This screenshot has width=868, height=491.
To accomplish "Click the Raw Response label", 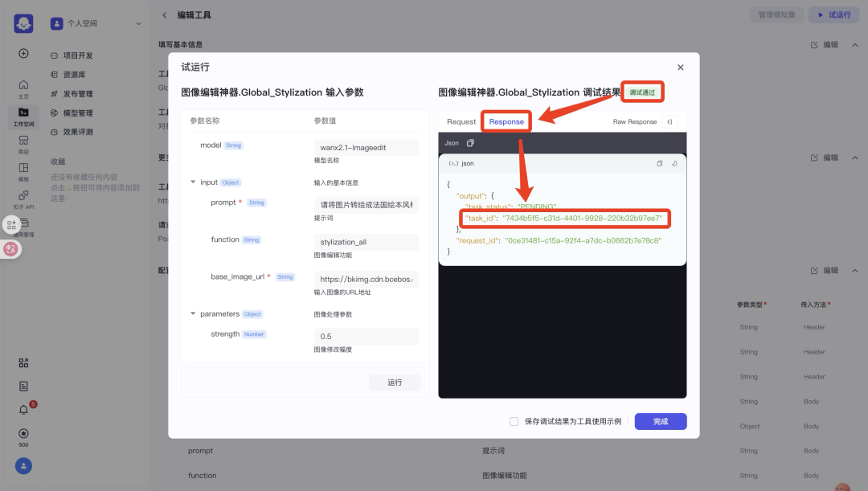I will 634,122.
